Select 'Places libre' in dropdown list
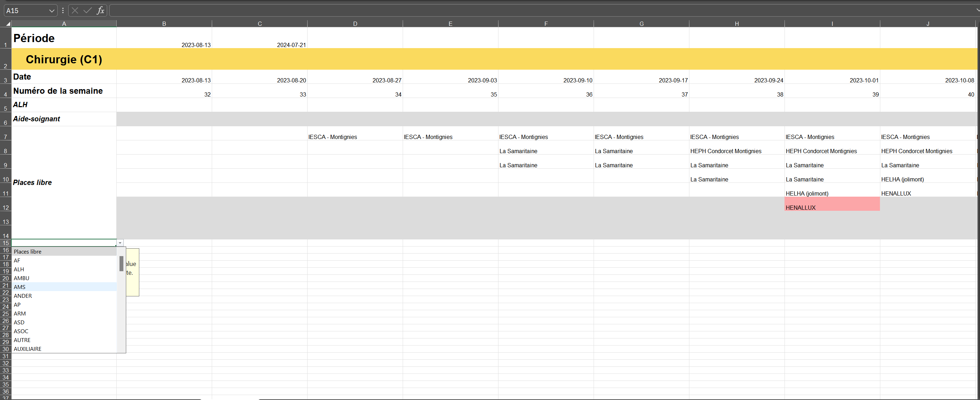The height and width of the screenshot is (400, 980). coord(64,251)
